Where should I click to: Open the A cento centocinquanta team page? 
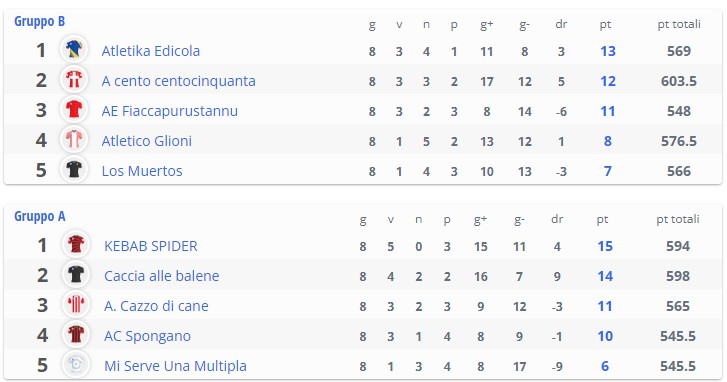179,81
